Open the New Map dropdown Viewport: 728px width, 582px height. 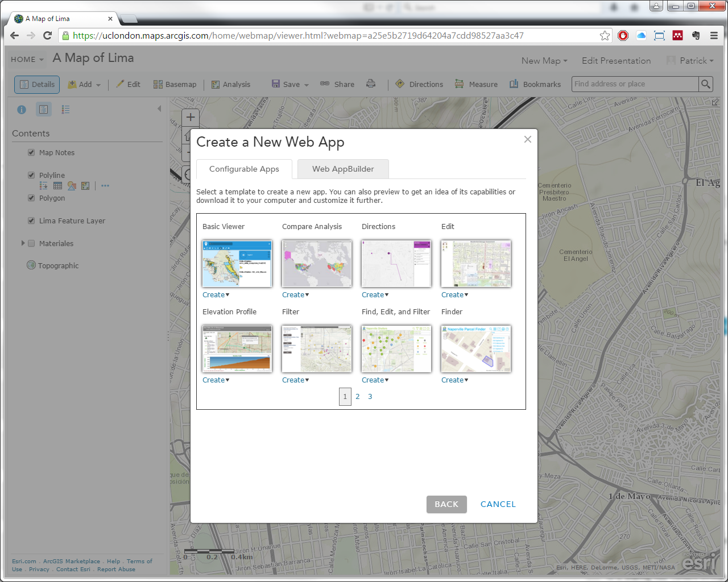544,61
